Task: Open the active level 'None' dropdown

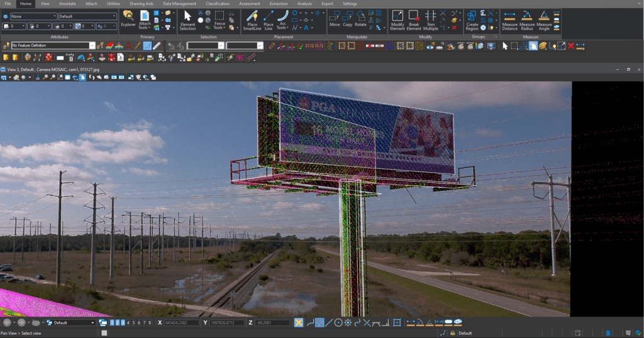Action: point(33,16)
